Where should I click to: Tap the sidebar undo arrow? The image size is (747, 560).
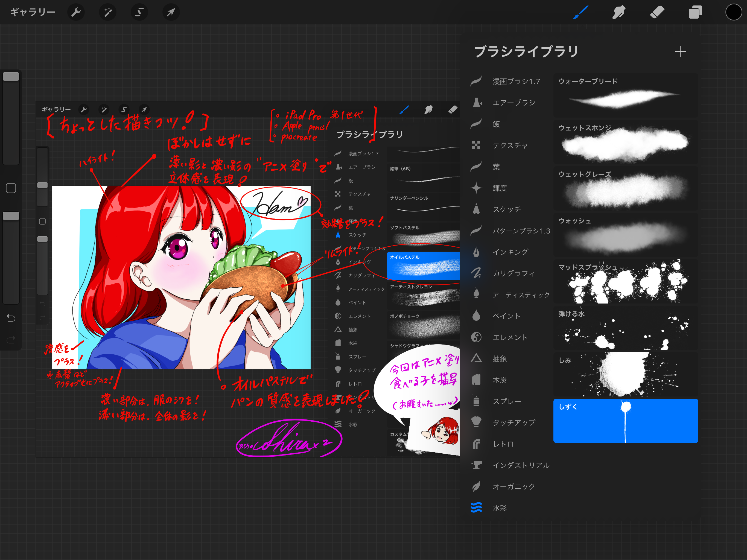pos(11,318)
